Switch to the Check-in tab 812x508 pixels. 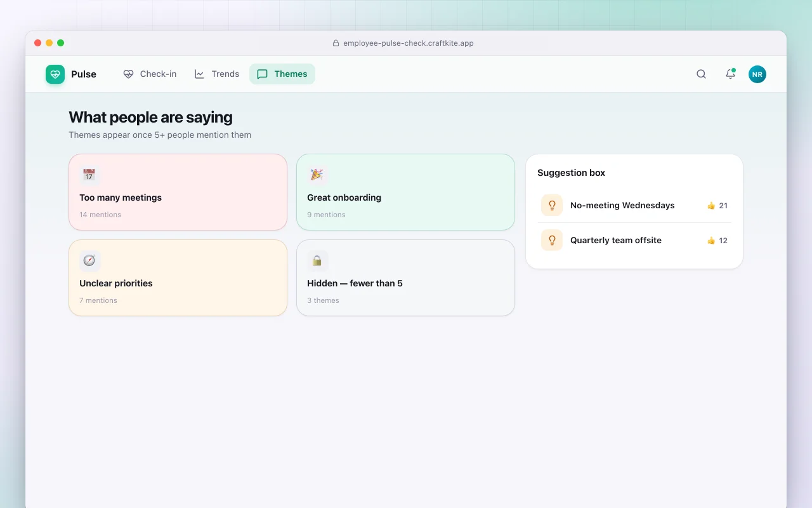[x=150, y=74]
